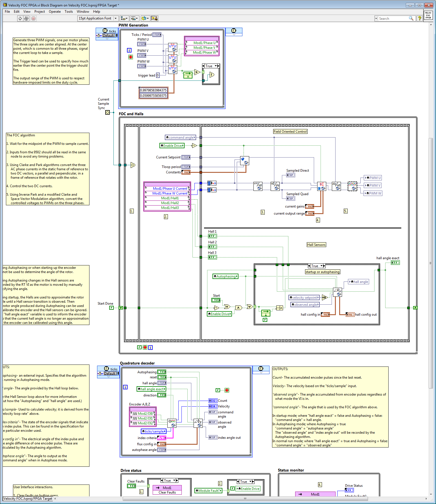The height and width of the screenshot is (504, 436).
Task: Select the hall angle exact indicator terminal
Action: [395, 263]
